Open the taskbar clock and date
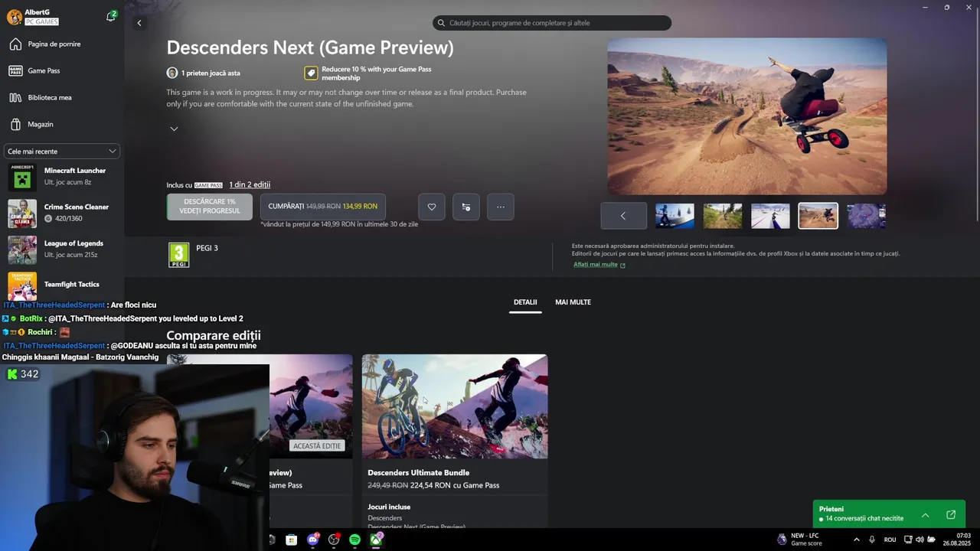The height and width of the screenshot is (551, 980). pyautogui.click(x=957, y=540)
